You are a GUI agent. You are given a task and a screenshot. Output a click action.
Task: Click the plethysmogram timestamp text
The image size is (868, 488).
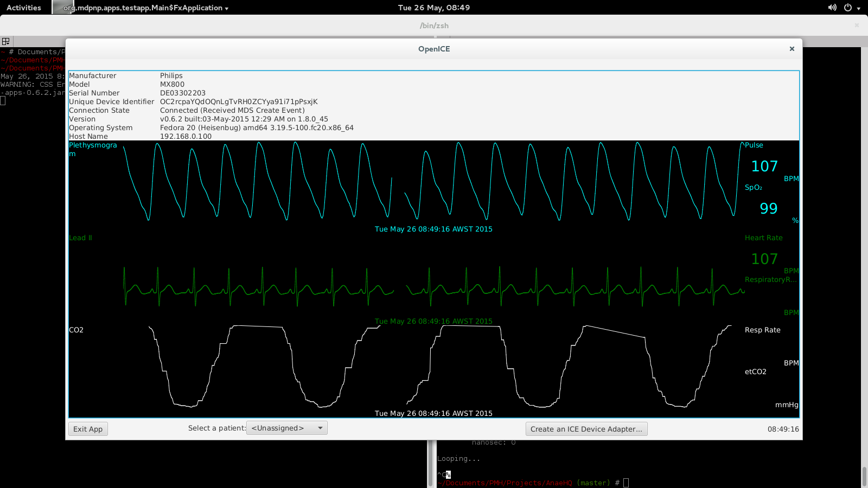click(433, 229)
